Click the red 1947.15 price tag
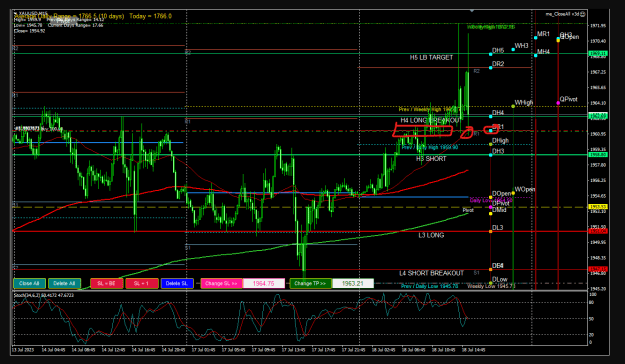 click(598, 270)
